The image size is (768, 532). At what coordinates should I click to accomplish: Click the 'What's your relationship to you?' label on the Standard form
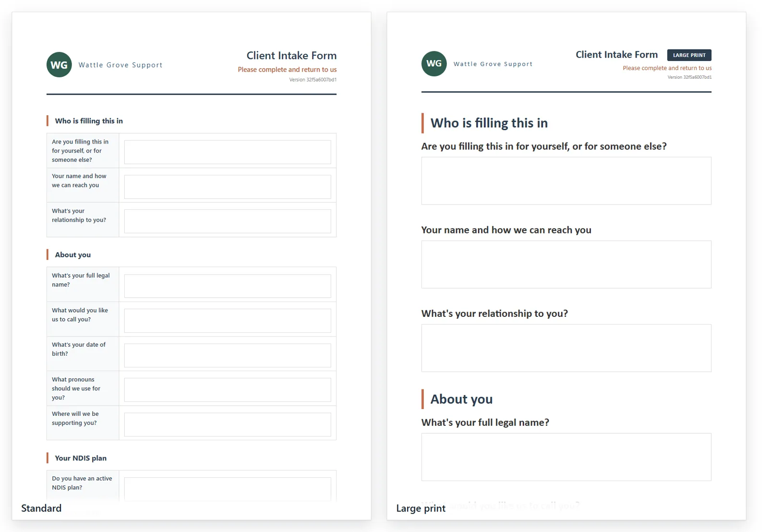[x=79, y=215]
